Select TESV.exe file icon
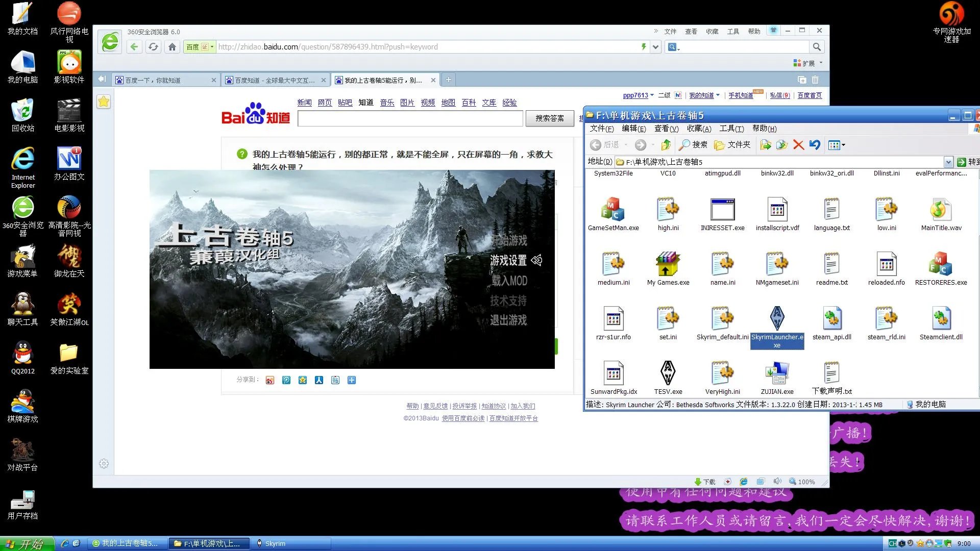This screenshot has height=551, width=980. (x=668, y=373)
